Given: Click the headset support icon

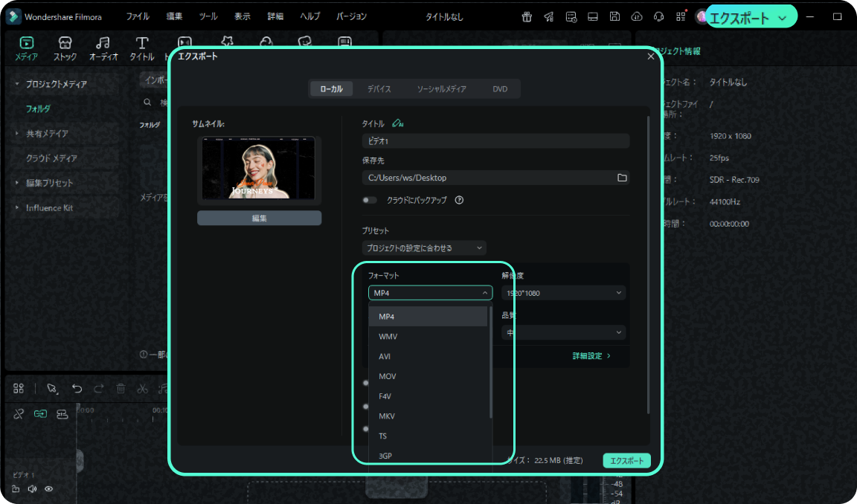Looking at the screenshot, I should (x=658, y=16).
